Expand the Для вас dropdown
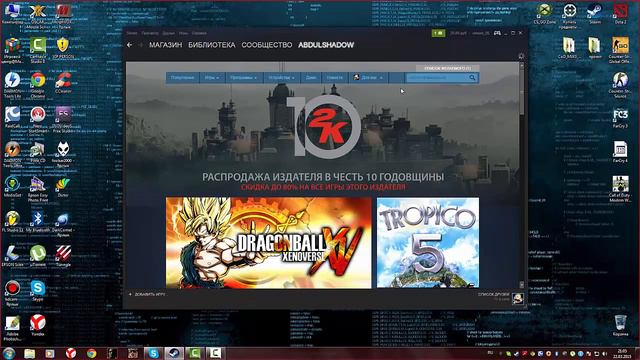This screenshot has width=640, height=360. (x=368, y=78)
